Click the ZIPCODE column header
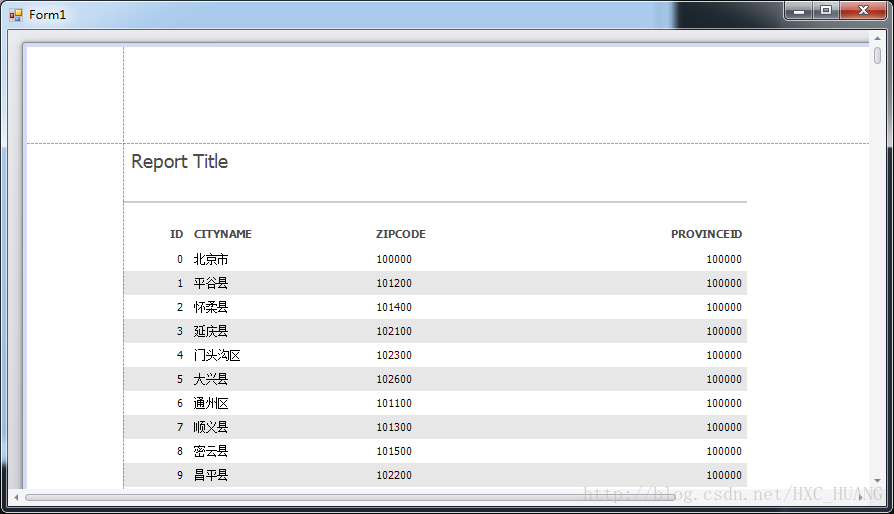This screenshot has width=894, height=514. [401, 234]
